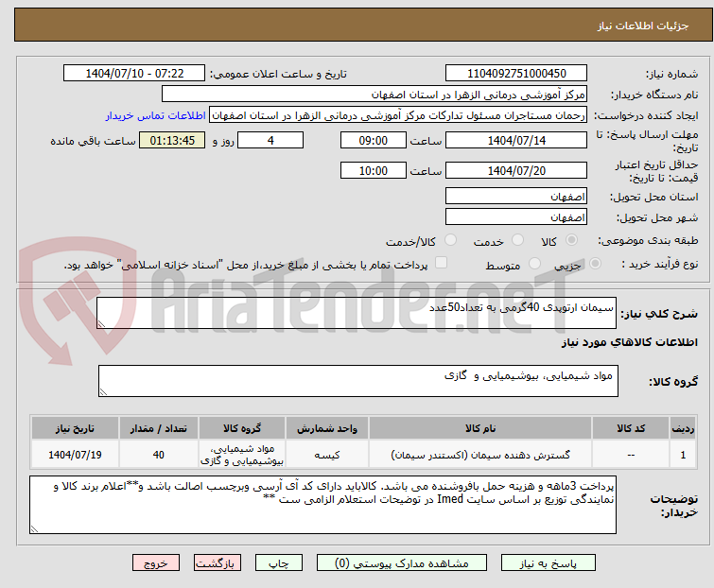Viewport: 714px width, 588px height.
Task: Open 'مشاهده مدارک پیوستی (0)' attachments
Action: [402, 563]
